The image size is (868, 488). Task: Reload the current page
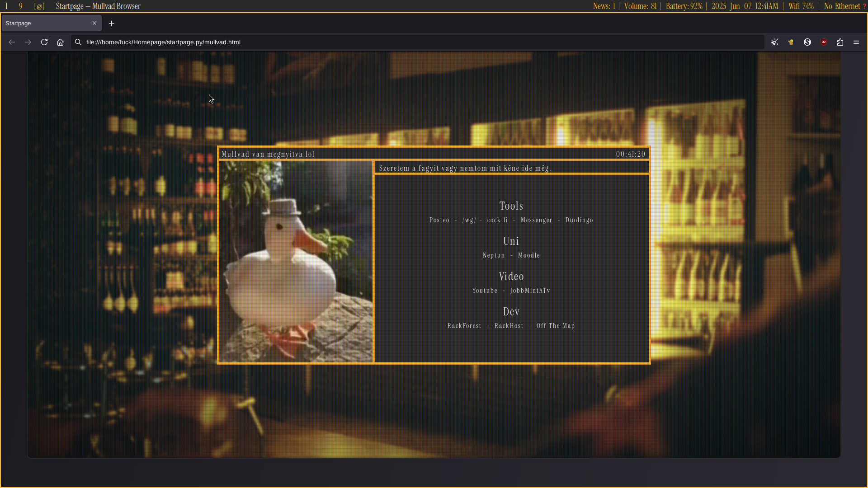tap(44, 42)
